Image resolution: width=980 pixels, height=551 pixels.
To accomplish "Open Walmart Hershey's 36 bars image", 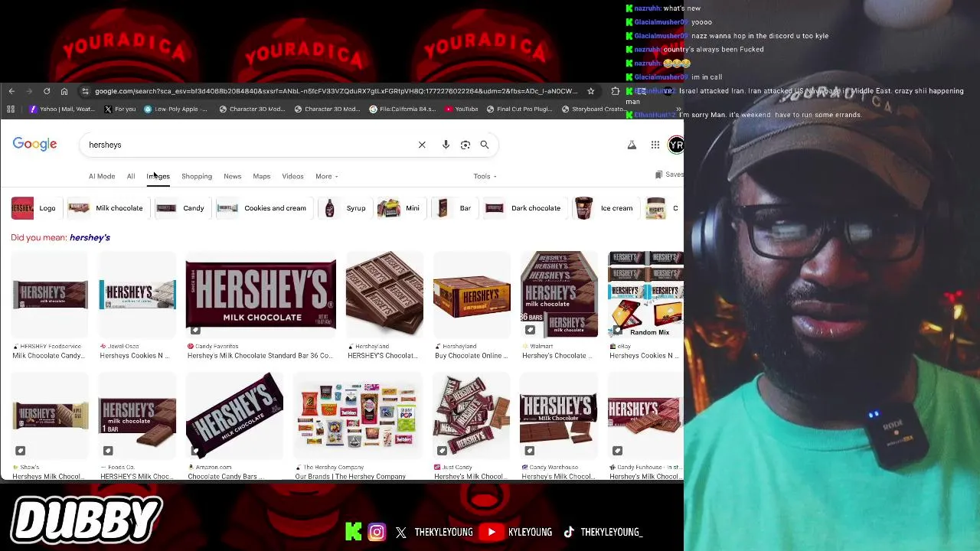I will [x=559, y=295].
